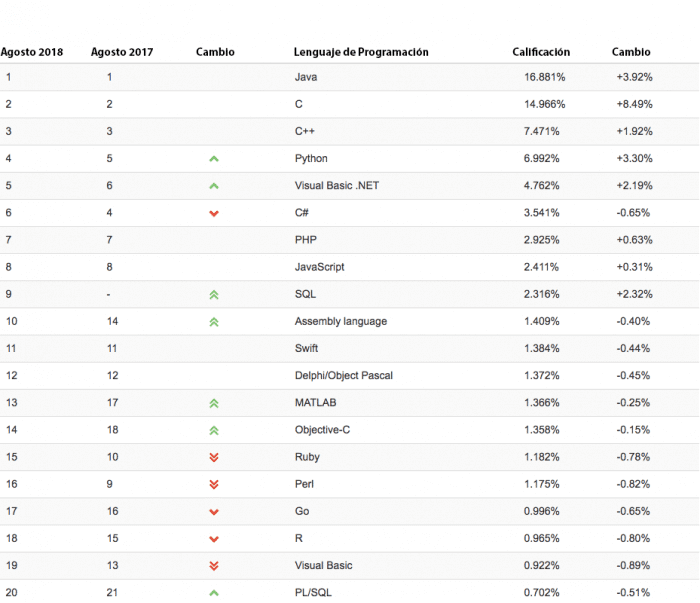Click the Delphi/Object Pascal entry
This screenshot has width=700, height=603.
344,376
